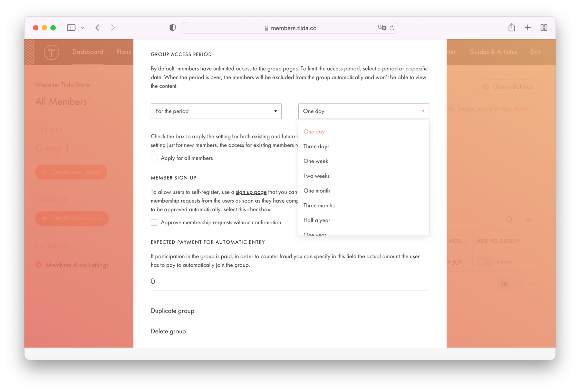The height and width of the screenshot is (392, 580).
Task: Click the translate icon in address bar
Action: pyautogui.click(x=382, y=28)
